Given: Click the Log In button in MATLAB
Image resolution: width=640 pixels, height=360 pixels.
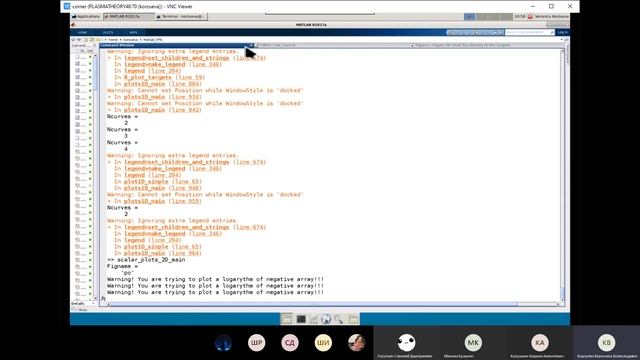Looking at the screenshot, I should 563,32.
